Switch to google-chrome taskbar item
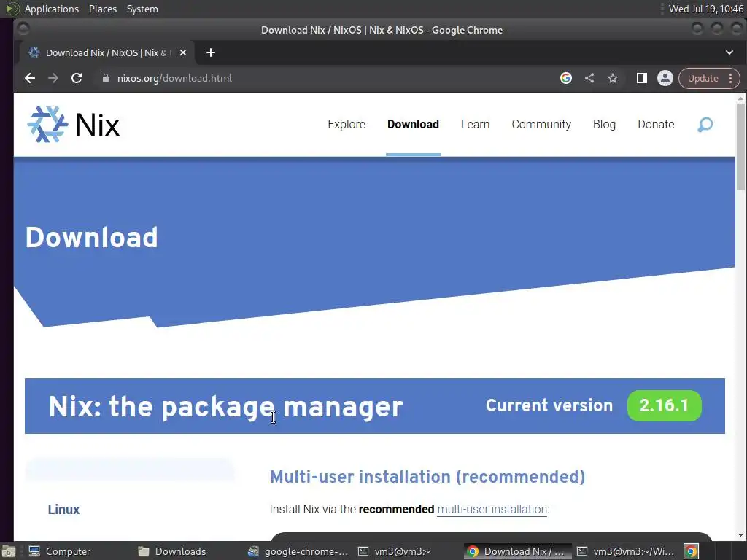 tap(298, 551)
